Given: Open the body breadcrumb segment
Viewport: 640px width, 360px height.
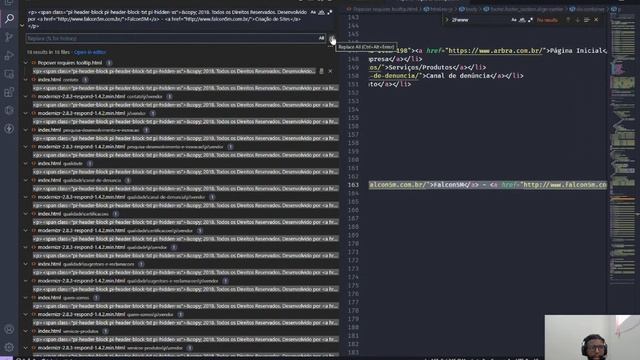Looking at the screenshot, I should (x=468, y=9).
